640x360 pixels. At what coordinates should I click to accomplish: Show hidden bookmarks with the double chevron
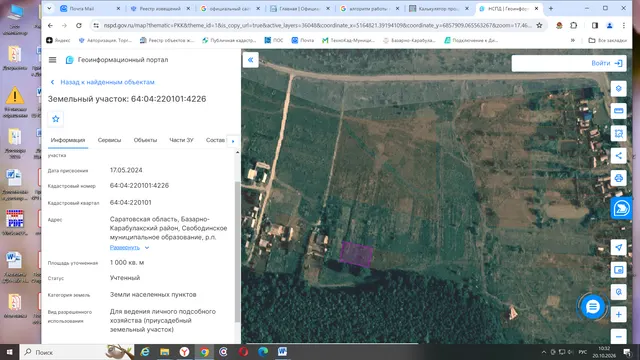pos(573,40)
